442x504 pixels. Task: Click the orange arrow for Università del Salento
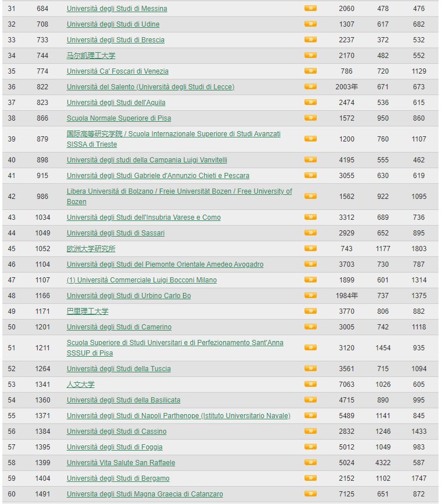[310, 86]
